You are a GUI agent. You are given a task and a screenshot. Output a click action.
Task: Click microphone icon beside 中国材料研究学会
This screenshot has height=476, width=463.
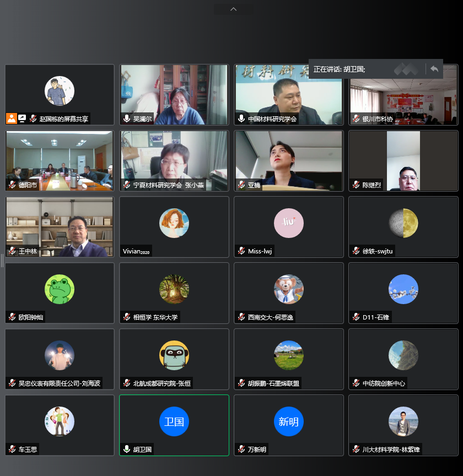(241, 118)
